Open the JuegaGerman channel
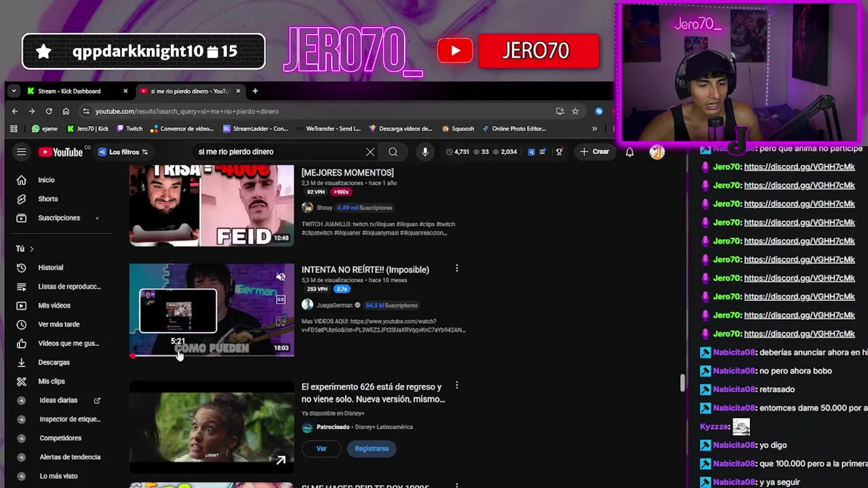868x488 pixels. point(334,306)
